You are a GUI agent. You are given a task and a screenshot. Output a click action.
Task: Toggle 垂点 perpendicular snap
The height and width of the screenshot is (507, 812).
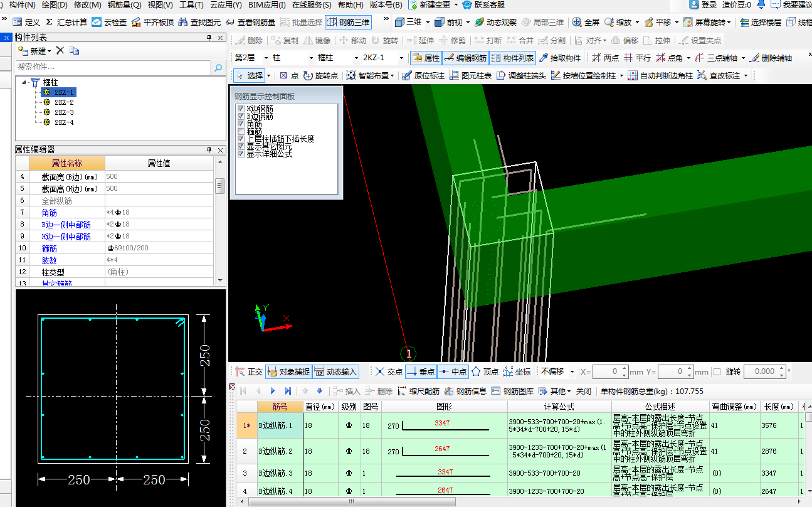pyautogui.click(x=421, y=371)
